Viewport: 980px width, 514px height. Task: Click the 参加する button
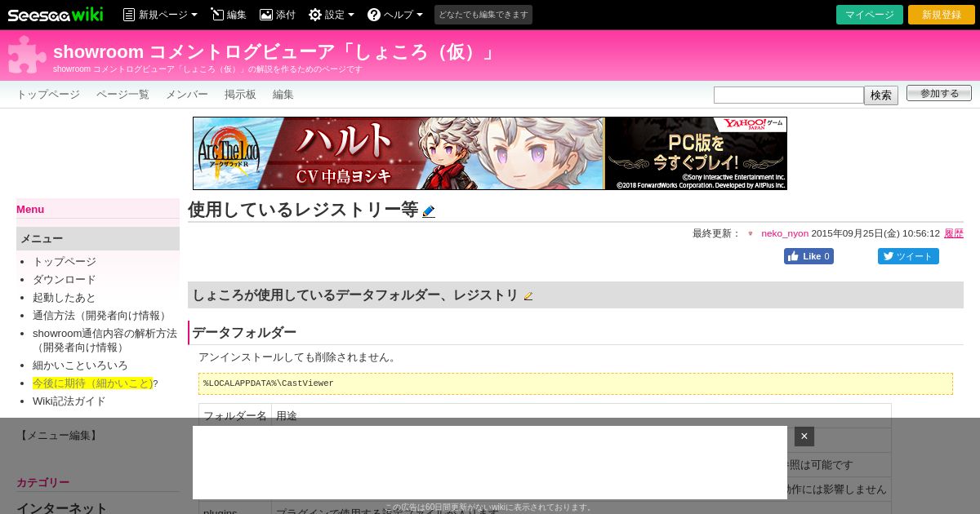[939, 93]
